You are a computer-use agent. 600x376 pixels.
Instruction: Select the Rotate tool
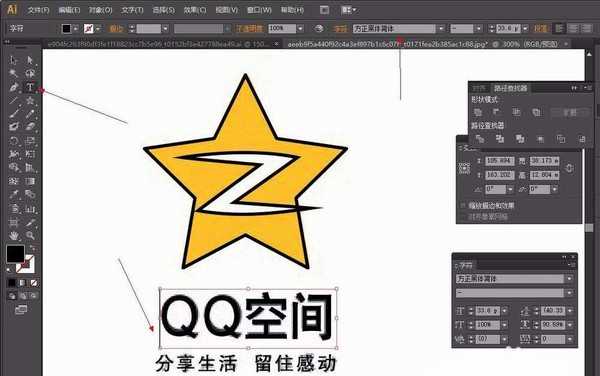[14, 140]
